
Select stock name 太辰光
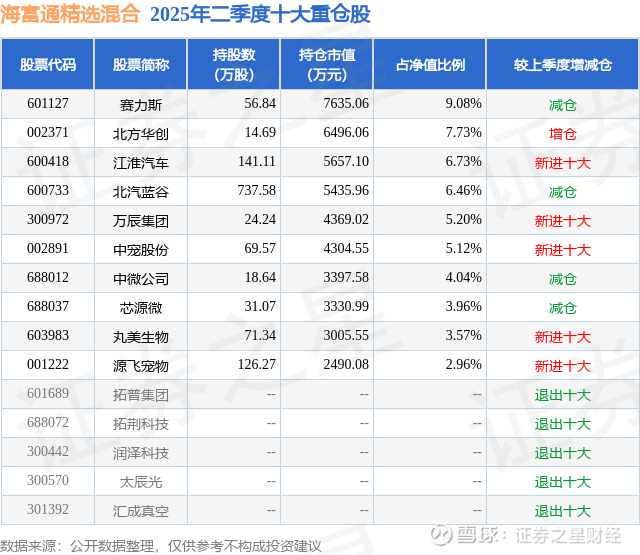coord(141,482)
